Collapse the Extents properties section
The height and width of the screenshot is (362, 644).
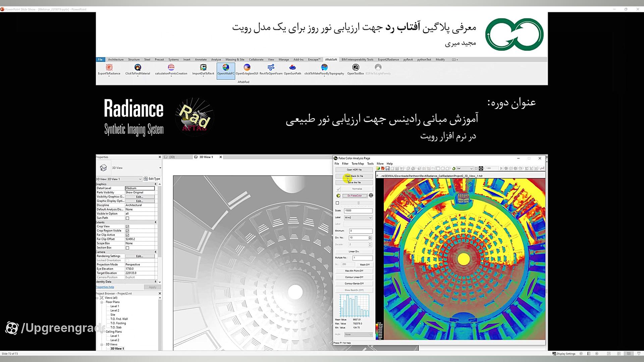tap(155, 222)
